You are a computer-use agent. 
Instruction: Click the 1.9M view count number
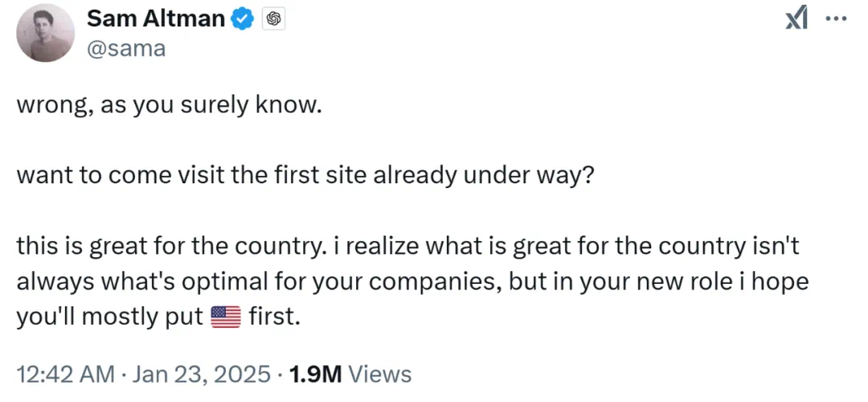(x=316, y=374)
